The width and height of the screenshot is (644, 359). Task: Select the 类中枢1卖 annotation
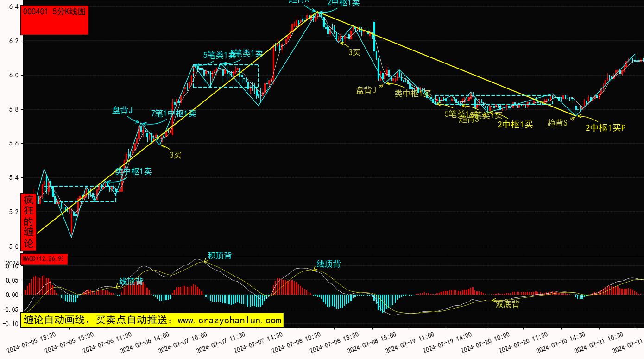(133, 171)
